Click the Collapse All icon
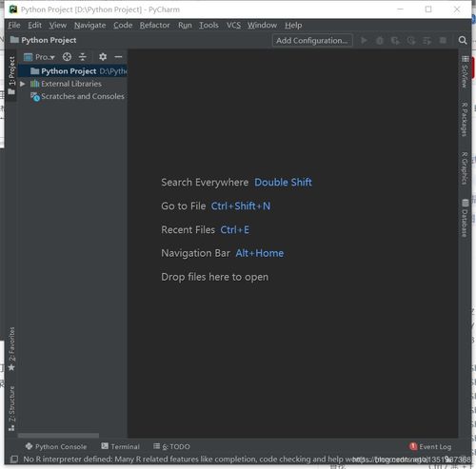 [x=83, y=57]
